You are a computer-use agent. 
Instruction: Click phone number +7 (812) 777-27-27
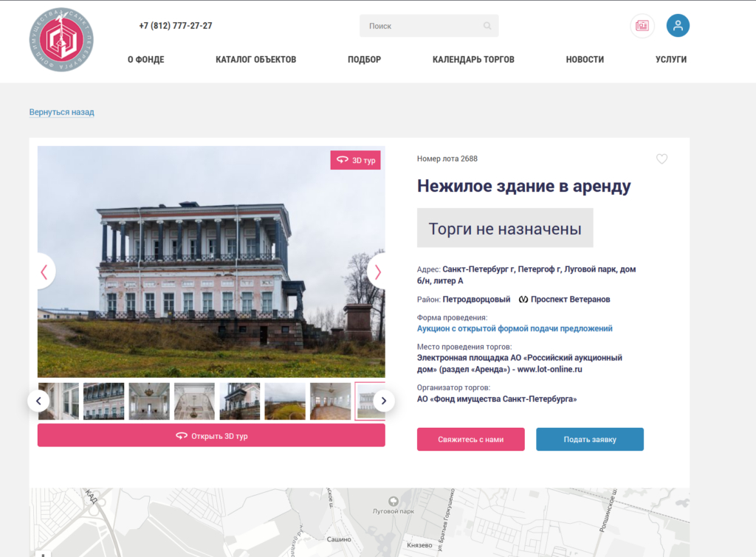pyautogui.click(x=176, y=26)
